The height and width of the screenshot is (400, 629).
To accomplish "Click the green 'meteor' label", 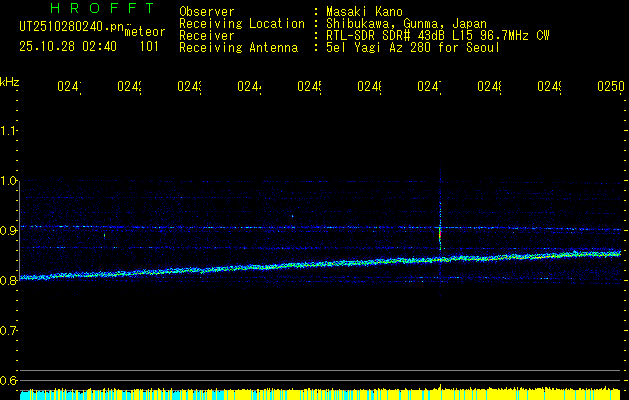I will pos(145,32).
